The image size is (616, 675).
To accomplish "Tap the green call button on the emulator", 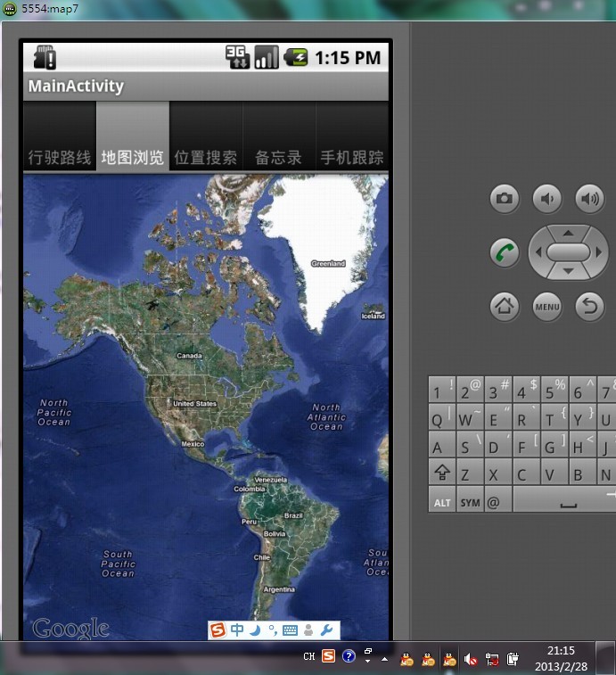I will point(505,252).
